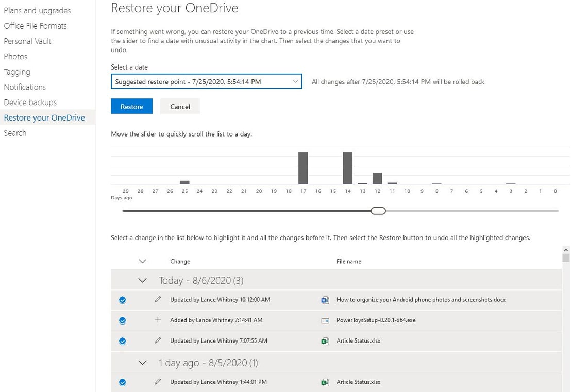Click the blue Restore button
The image size is (572, 392).
132,107
